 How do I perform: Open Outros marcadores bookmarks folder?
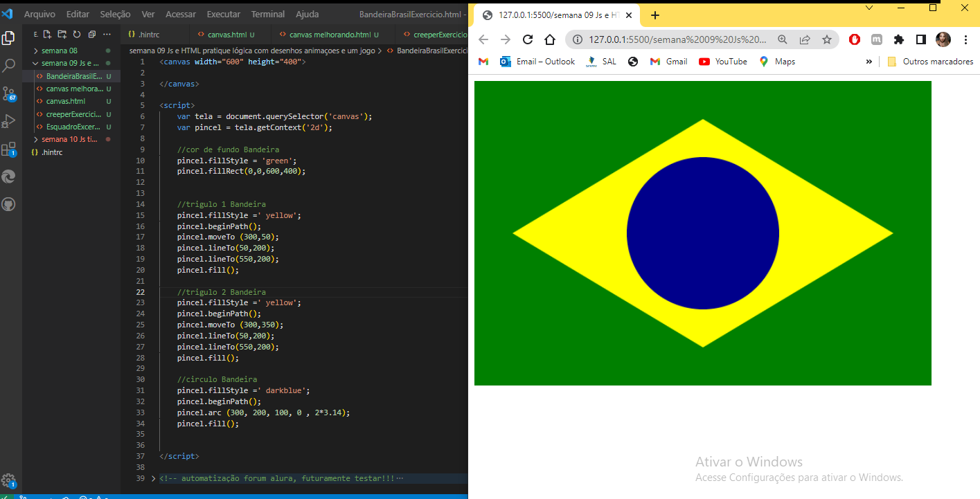[930, 62]
